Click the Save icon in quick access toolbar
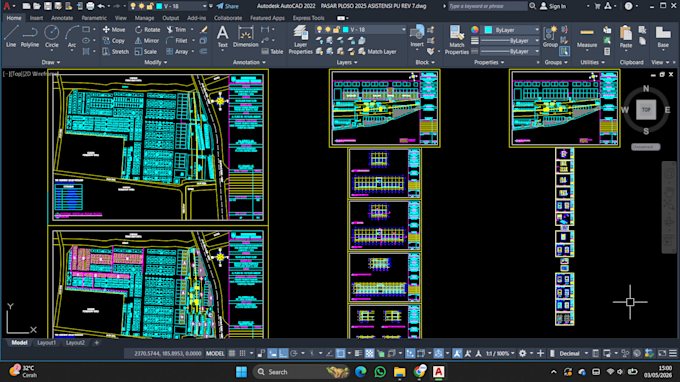 (x=48, y=6)
